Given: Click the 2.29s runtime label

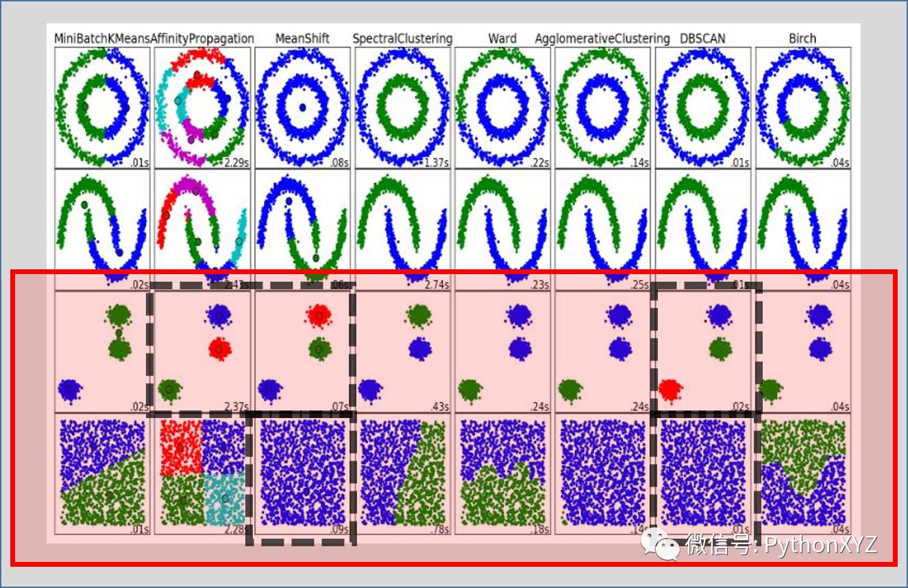Looking at the screenshot, I should [x=237, y=163].
